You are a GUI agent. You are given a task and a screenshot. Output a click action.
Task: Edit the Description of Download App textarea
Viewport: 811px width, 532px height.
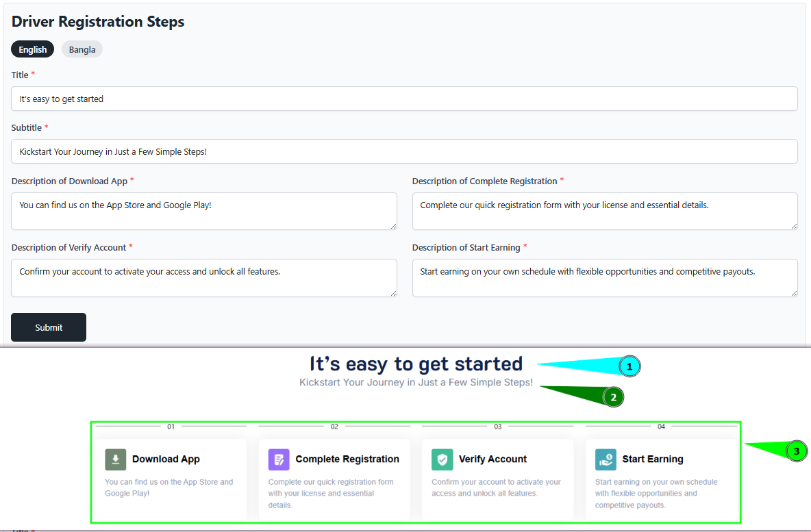pos(204,211)
